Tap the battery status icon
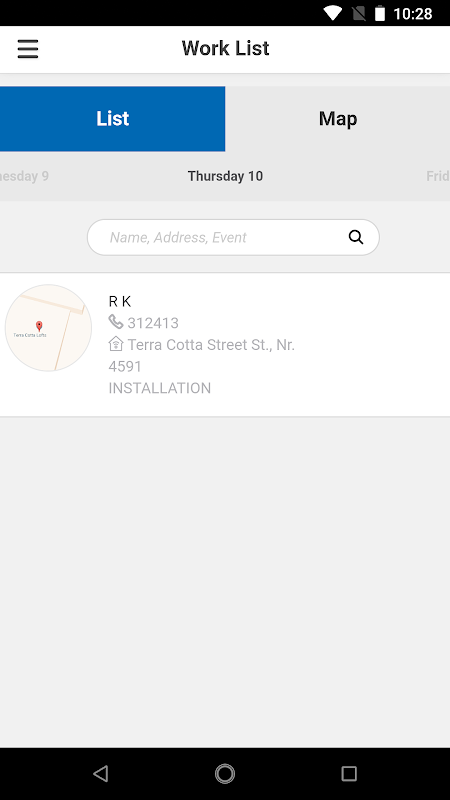This screenshot has width=450, height=800. pyautogui.click(x=380, y=13)
